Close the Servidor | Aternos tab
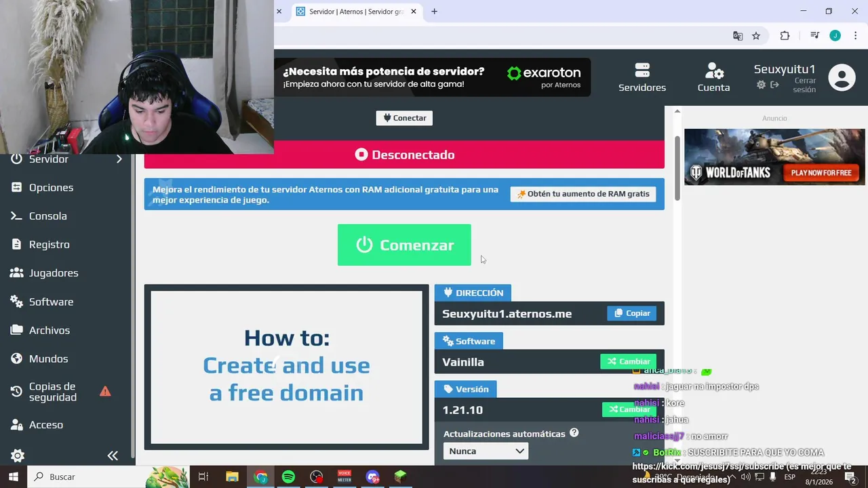868x488 pixels. tap(414, 12)
